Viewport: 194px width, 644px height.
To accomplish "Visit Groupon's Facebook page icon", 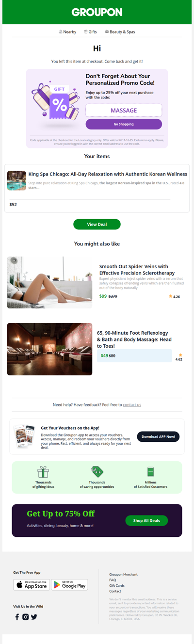I will tap(17, 617).
